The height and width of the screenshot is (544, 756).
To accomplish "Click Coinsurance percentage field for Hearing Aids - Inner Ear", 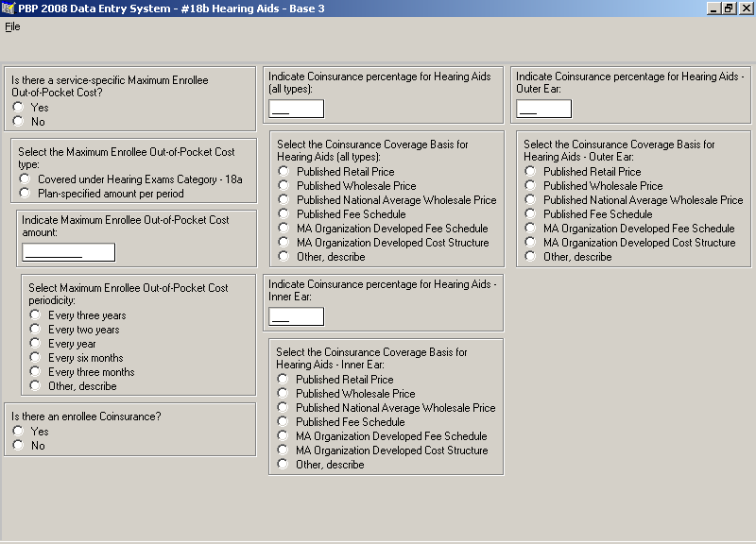I will point(296,316).
